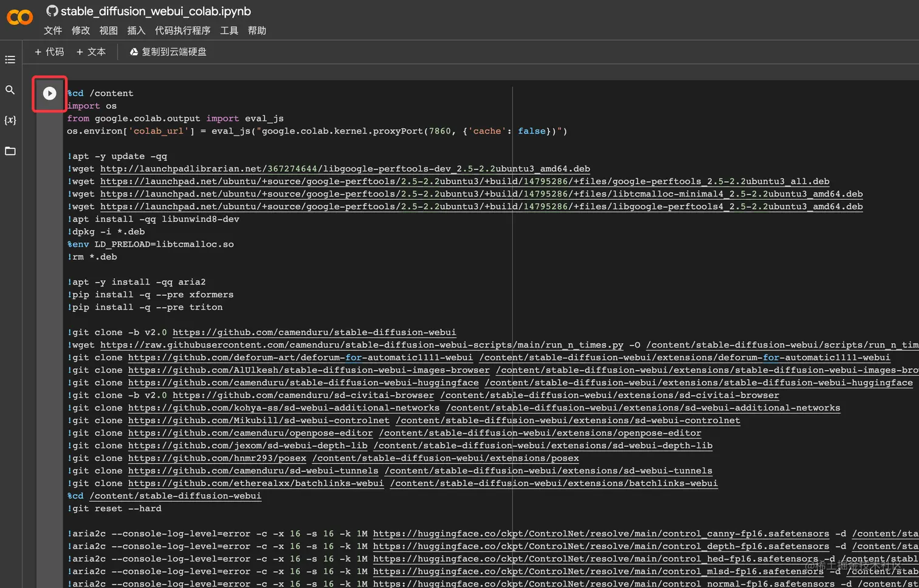Open the control_depth-fp16.safetensors Hugging Face link
919x588 pixels.
pyautogui.click(x=601, y=547)
